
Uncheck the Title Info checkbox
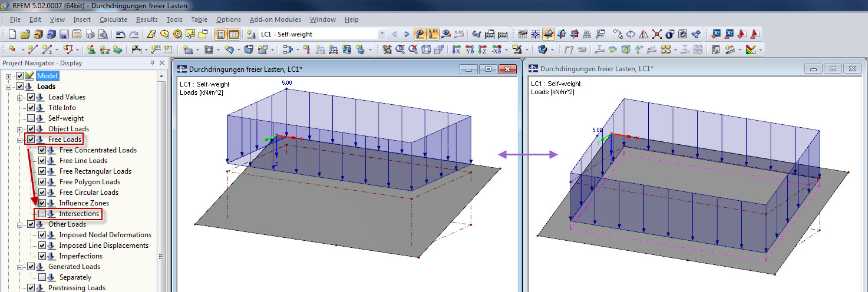[31, 108]
